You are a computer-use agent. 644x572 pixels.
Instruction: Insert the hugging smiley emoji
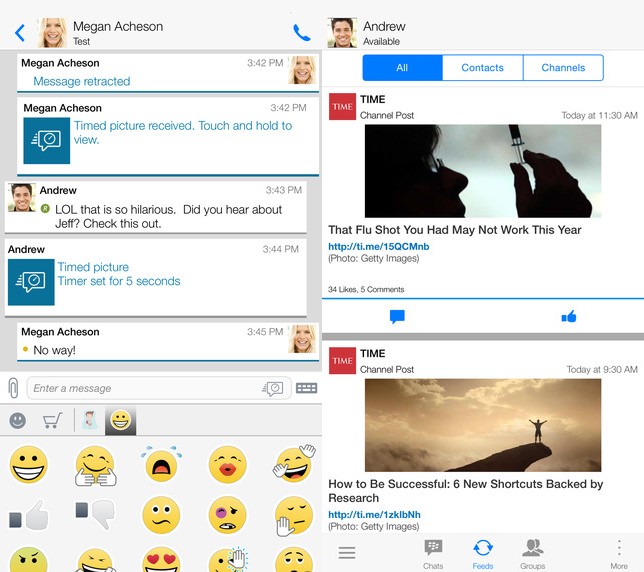pos(95,466)
